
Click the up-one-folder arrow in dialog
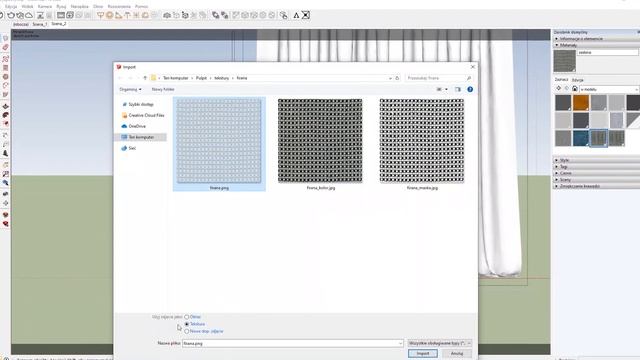[x=145, y=78]
